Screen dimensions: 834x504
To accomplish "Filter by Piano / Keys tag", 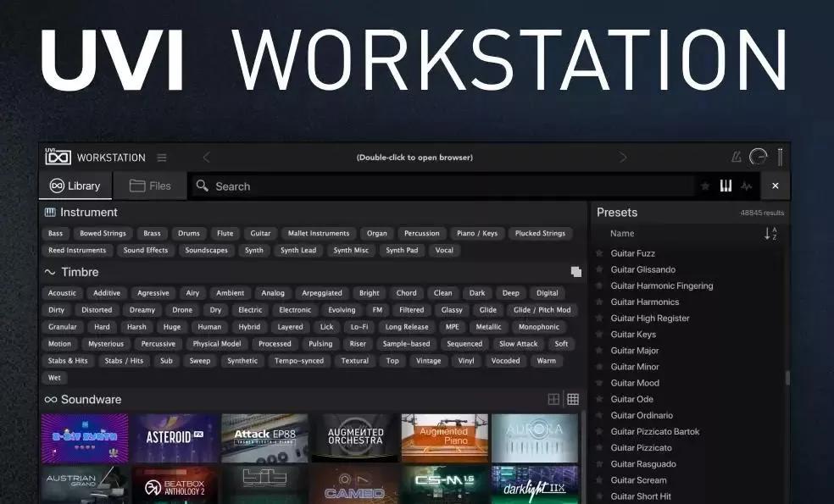I will pos(477,234).
